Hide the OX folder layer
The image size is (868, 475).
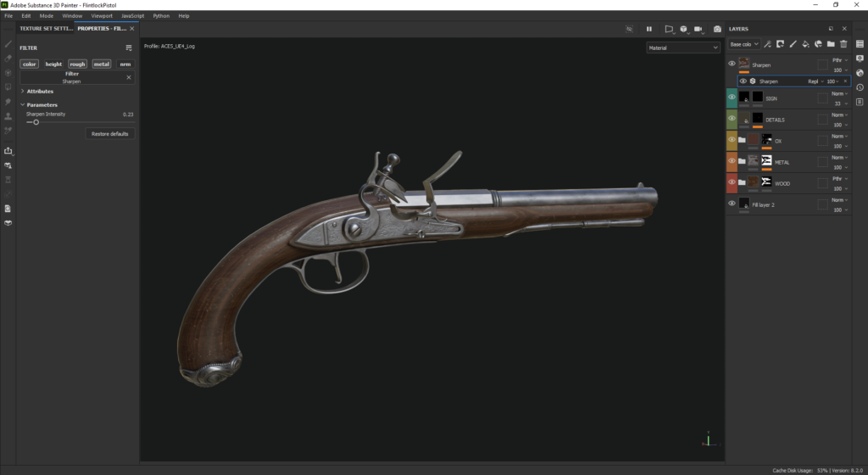[732, 139]
